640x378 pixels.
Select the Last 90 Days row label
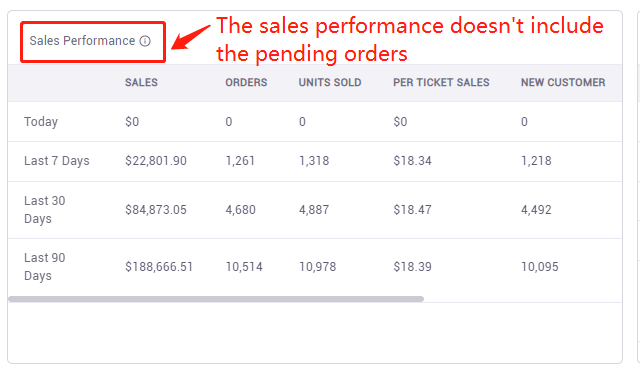tap(44, 267)
